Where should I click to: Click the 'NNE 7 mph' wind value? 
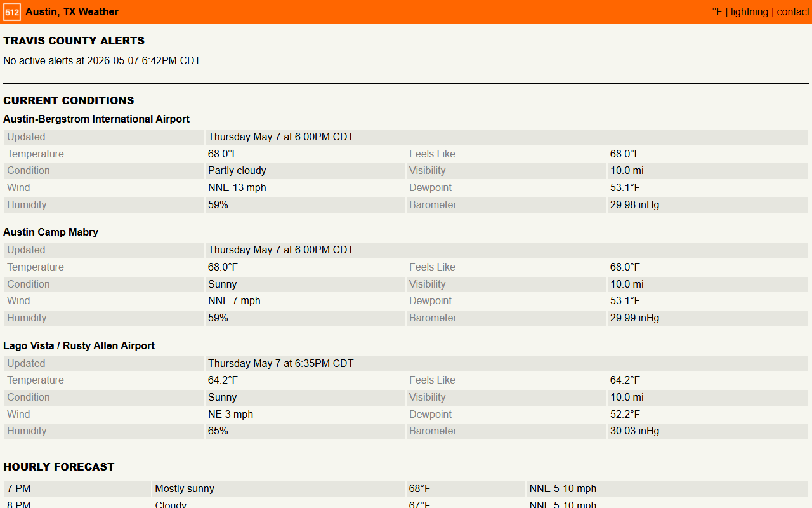pos(234,300)
